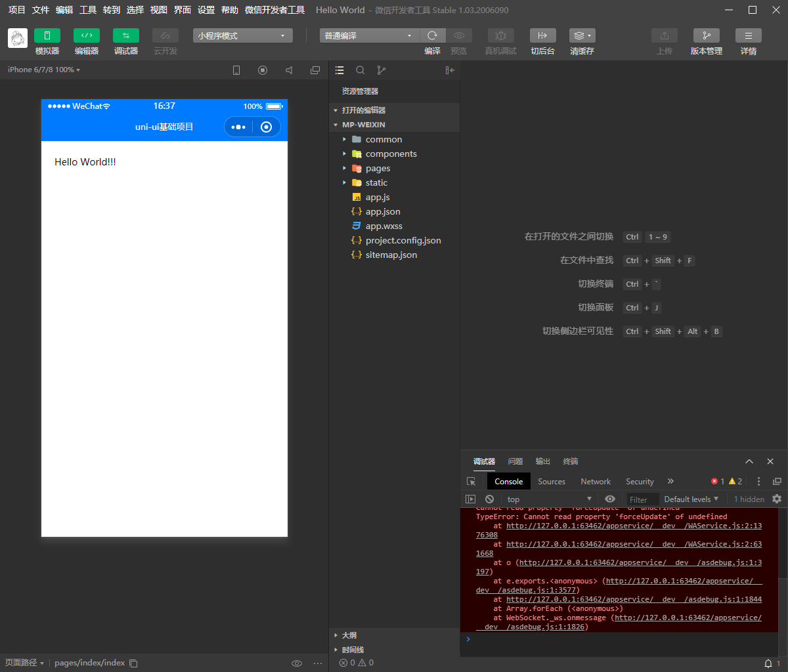Open console settings gear icon
The width and height of the screenshot is (788, 672).
pyautogui.click(x=777, y=499)
